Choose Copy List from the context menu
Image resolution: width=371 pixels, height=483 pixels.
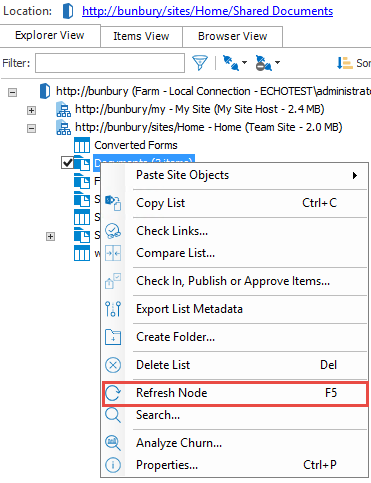[234, 203]
